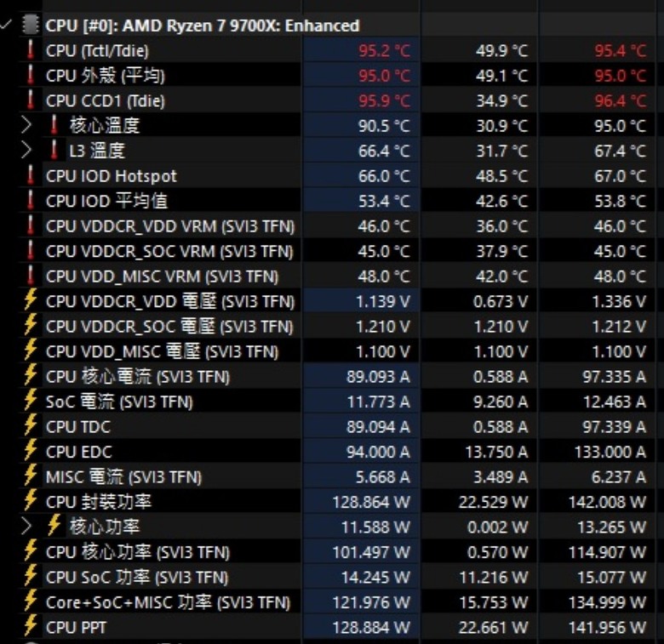Viewport: 664px width, 644px height.
Task: Select the CPU VDDCR_SOC VRM (SVI3 TFN) label
Action: click(x=169, y=251)
